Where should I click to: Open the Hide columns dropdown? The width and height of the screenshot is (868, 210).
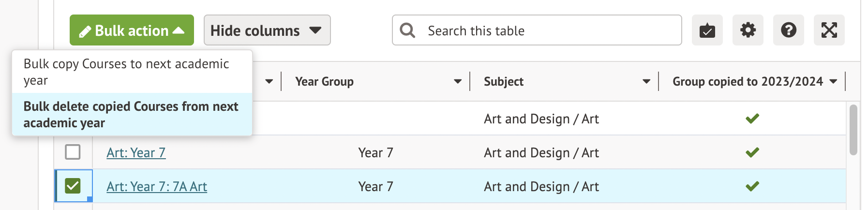pyautogui.click(x=267, y=30)
